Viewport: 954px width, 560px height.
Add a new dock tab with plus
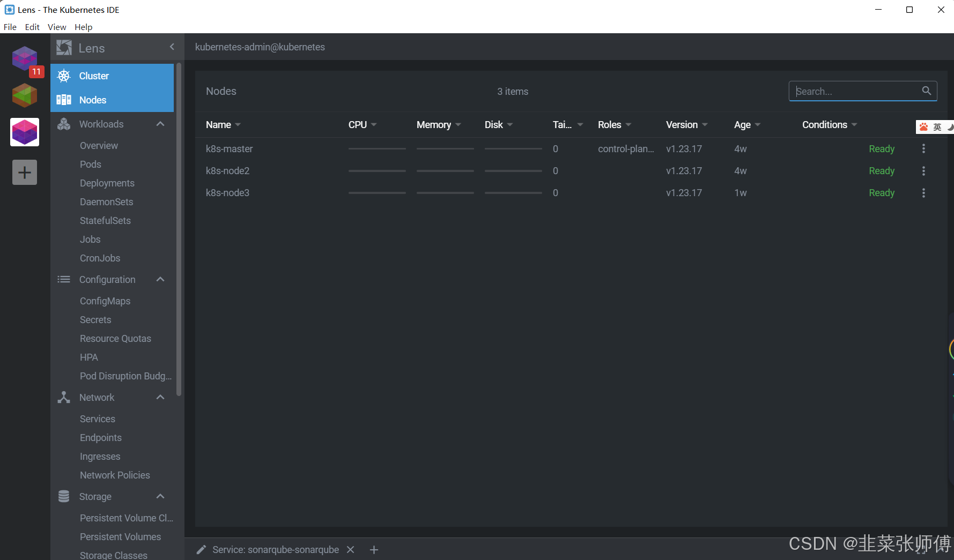coord(374,550)
